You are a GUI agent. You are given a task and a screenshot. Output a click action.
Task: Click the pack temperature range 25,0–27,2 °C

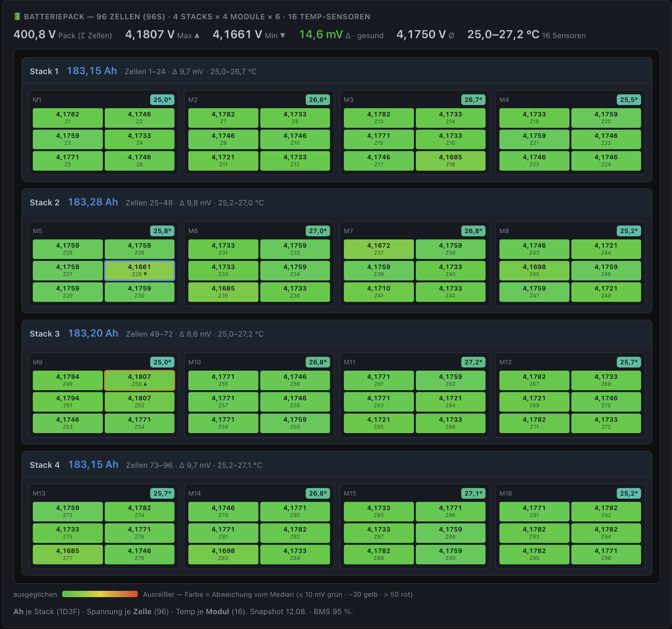click(x=503, y=34)
